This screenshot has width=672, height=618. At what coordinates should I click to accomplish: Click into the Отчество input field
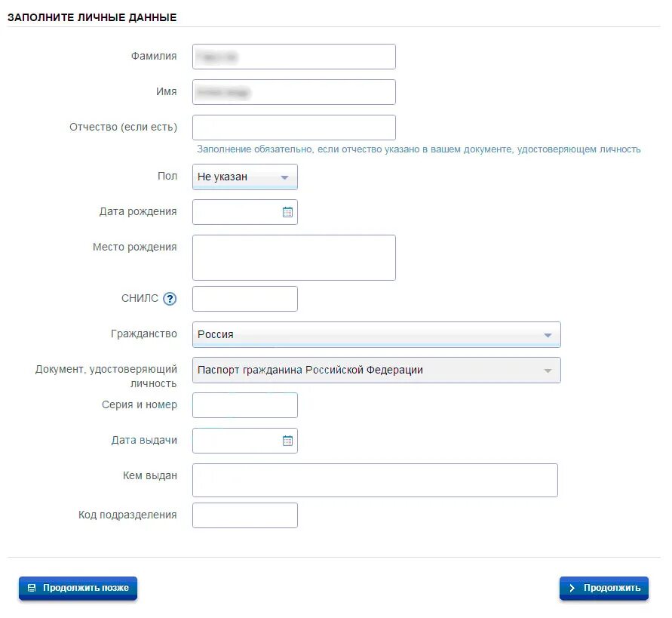coord(294,128)
